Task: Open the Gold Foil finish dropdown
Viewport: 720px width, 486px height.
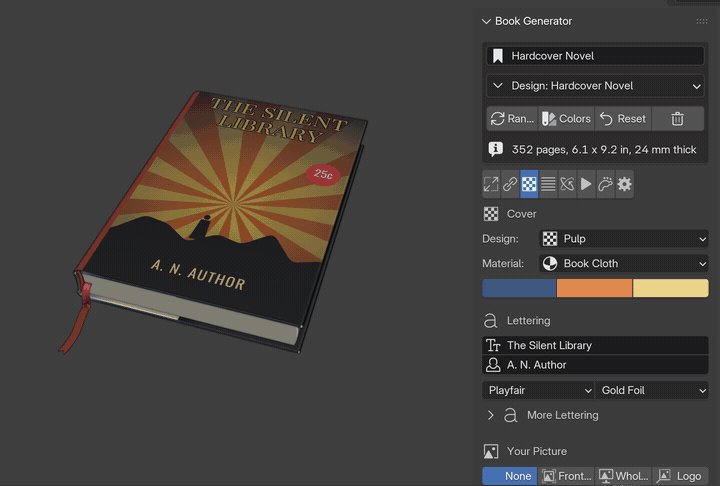Action: pos(652,390)
